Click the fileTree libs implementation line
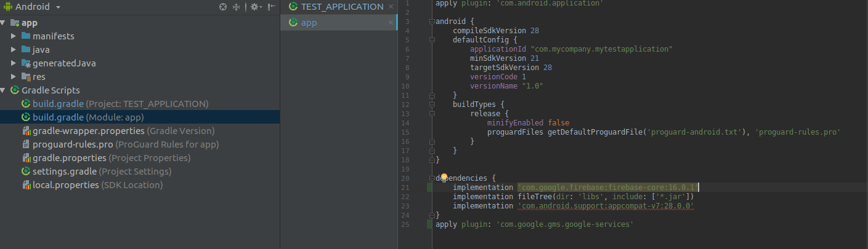 pyautogui.click(x=574, y=196)
